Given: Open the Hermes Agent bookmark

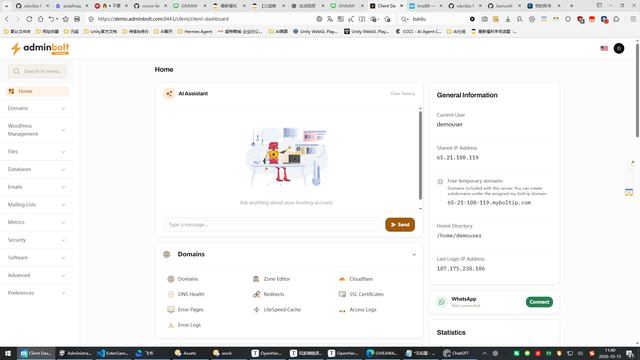Looking at the screenshot, I should [x=195, y=31].
